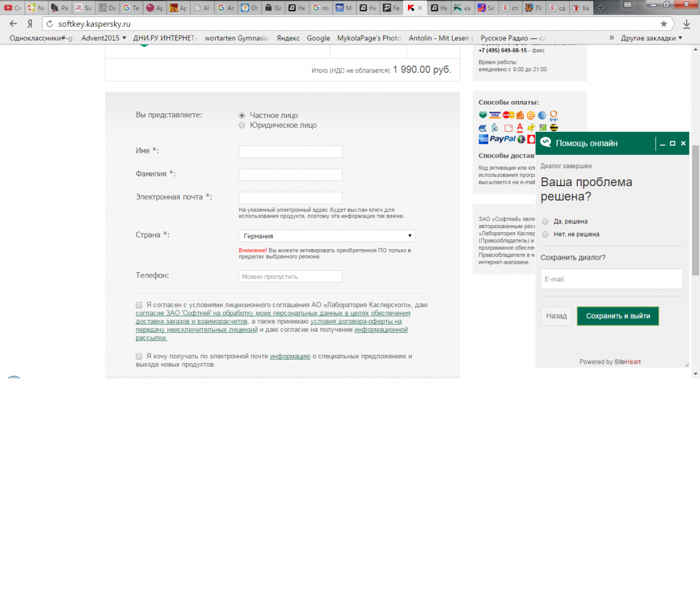Click the Сохранить и выйти button
Screen dimensions: 700x604
pyautogui.click(x=618, y=316)
